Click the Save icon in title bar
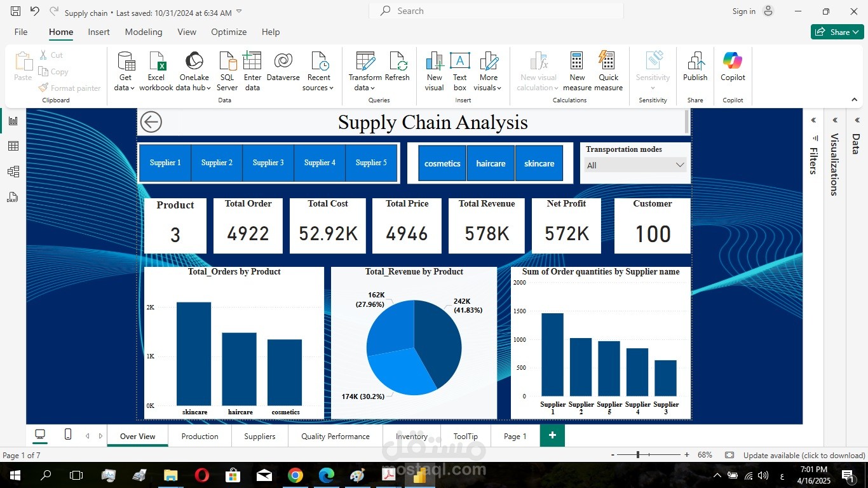868x488 pixels. click(x=16, y=11)
